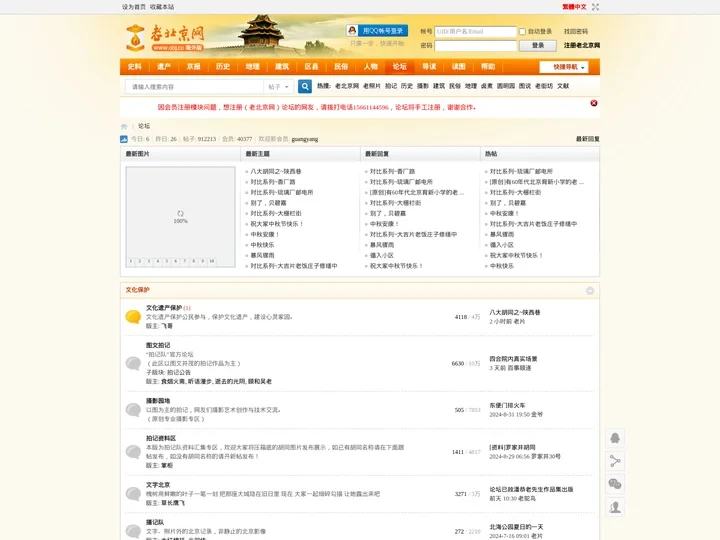Open 八大胡同之~陕西巷 in 最新主题 list
The image size is (720, 540).
[x=276, y=171]
